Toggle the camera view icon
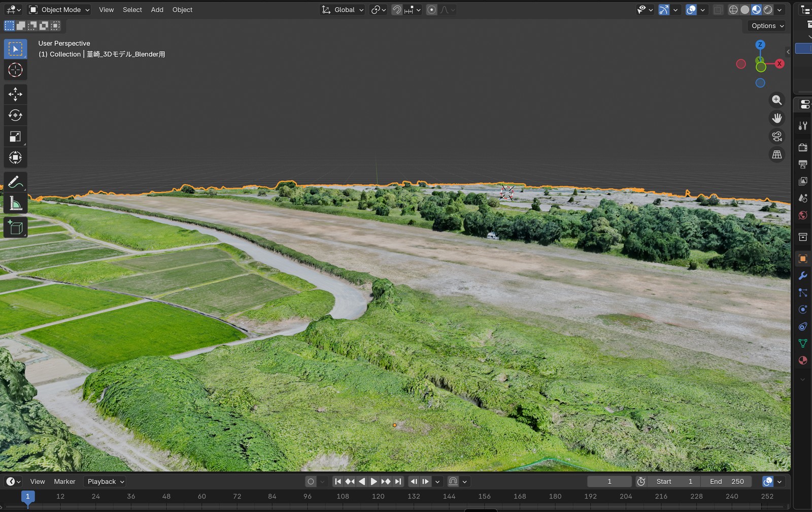 pyautogui.click(x=777, y=136)
